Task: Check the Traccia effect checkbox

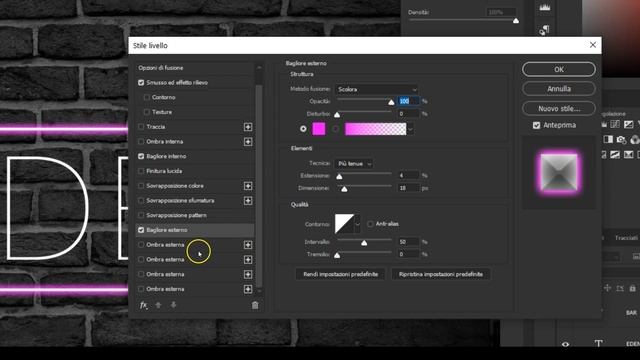Action: click(x=141, y=127)
